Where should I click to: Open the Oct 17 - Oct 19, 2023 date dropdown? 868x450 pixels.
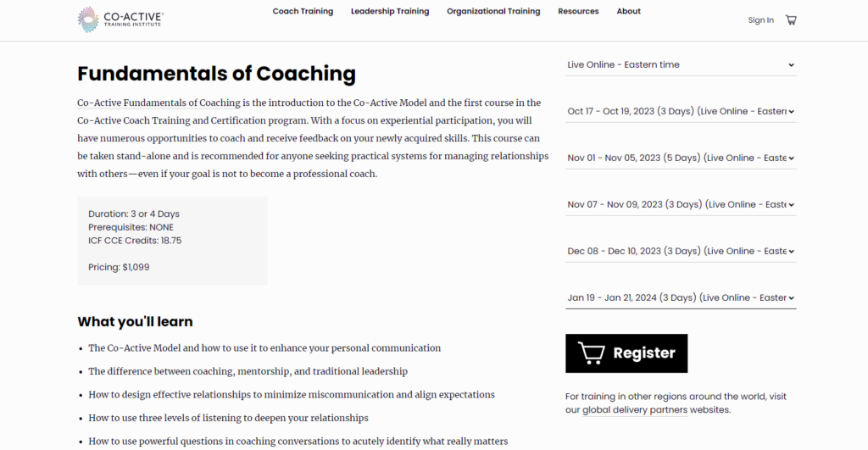point(681,111)
